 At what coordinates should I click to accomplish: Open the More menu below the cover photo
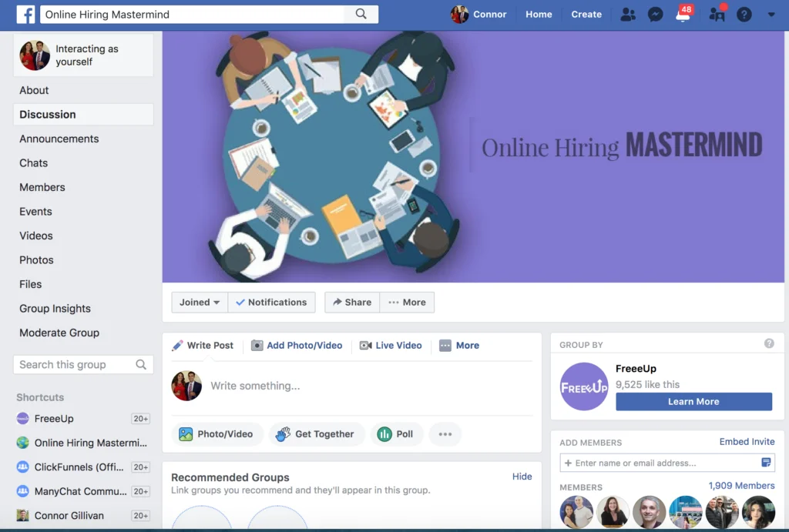pos(407,303)
